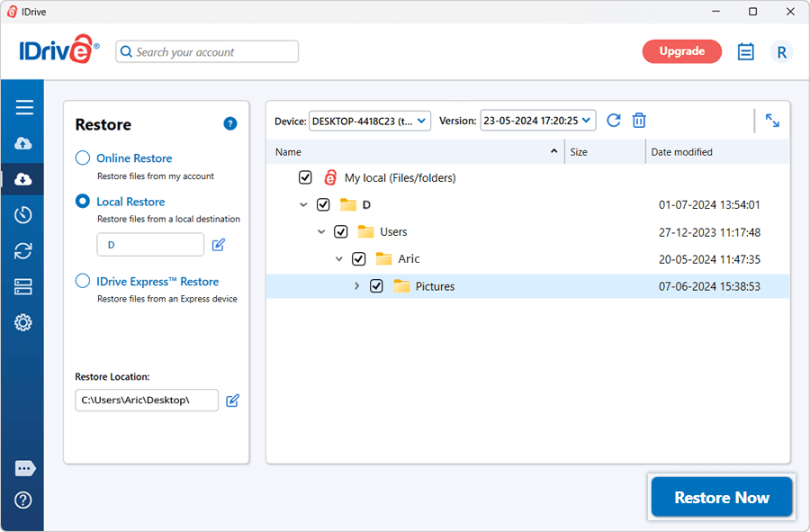810x532 pixels.
Task: Open the Settings gear sidebar icon
Action: 22,323
